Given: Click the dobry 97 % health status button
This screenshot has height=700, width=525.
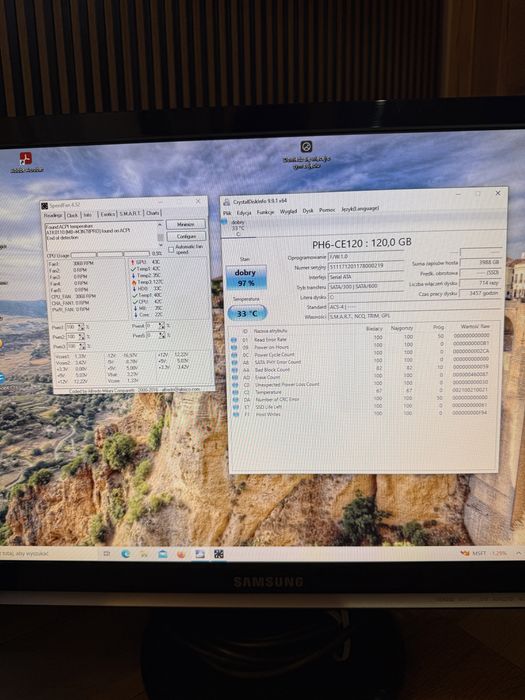Looking at the screenshot, I should tap(246, 278).
